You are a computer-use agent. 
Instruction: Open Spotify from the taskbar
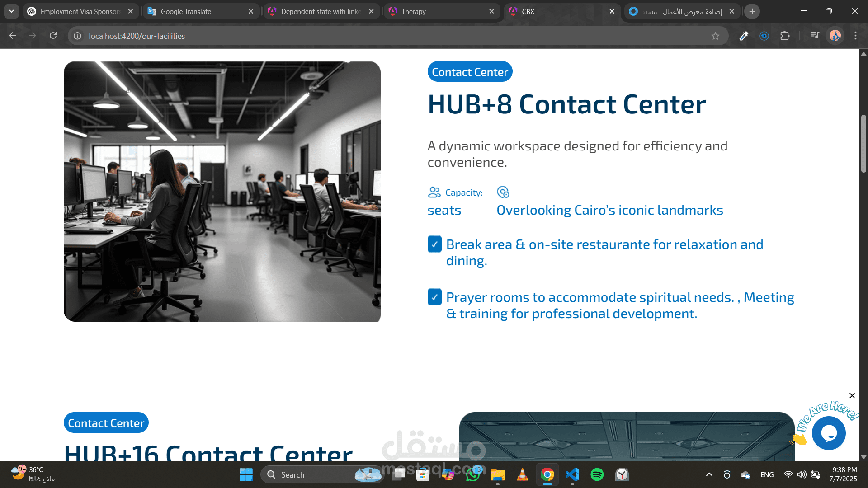pyautogui.click(x=597, y=475)
